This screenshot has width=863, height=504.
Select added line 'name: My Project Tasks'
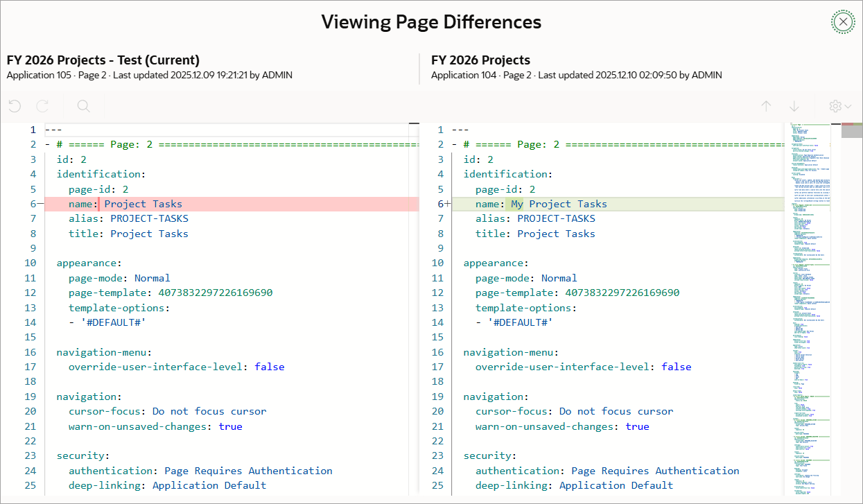click(617, 204)
